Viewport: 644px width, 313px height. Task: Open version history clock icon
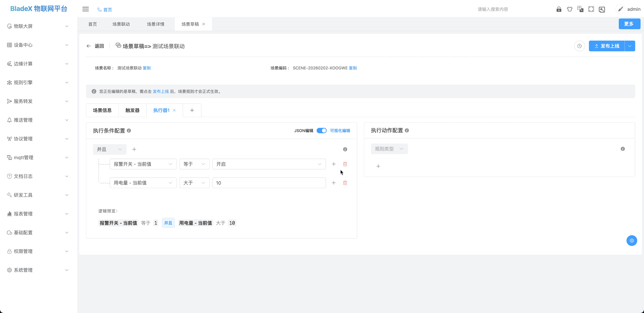pos(579,46)
